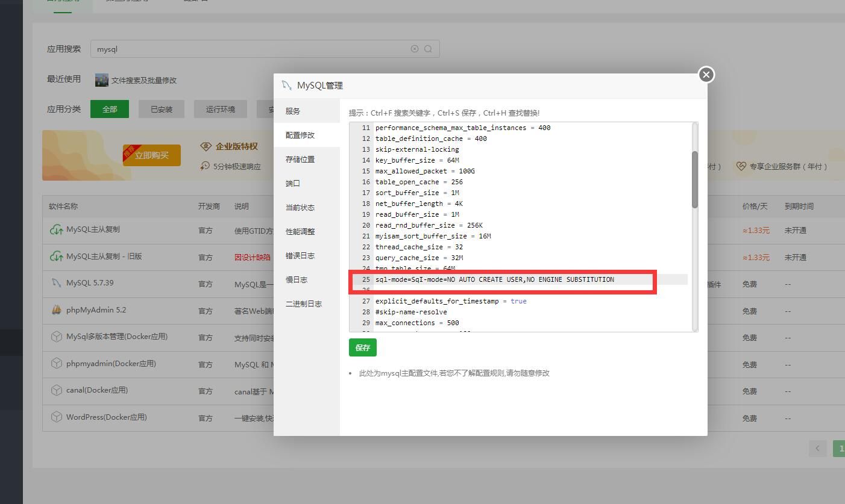Click the 保存 button to save configuration
This screenshot has height=504, width=845.
362,347
